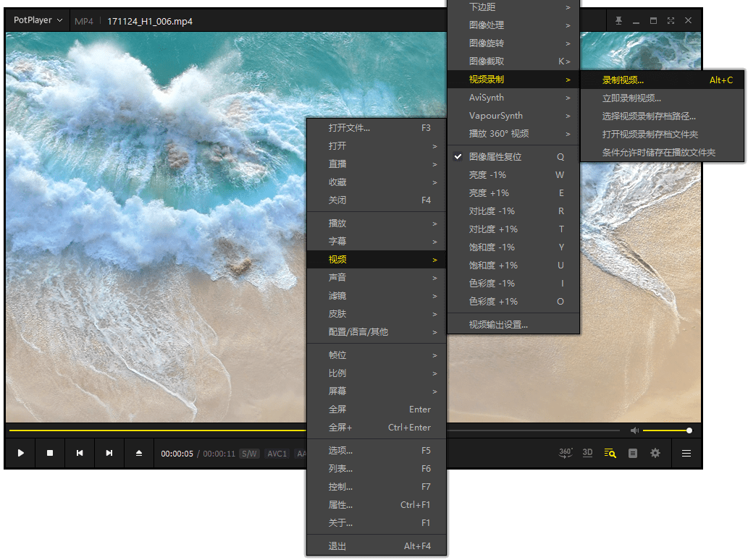
Task: Enable 360° video mode icon
Action: pyautogui.click(x=566, y=453)
